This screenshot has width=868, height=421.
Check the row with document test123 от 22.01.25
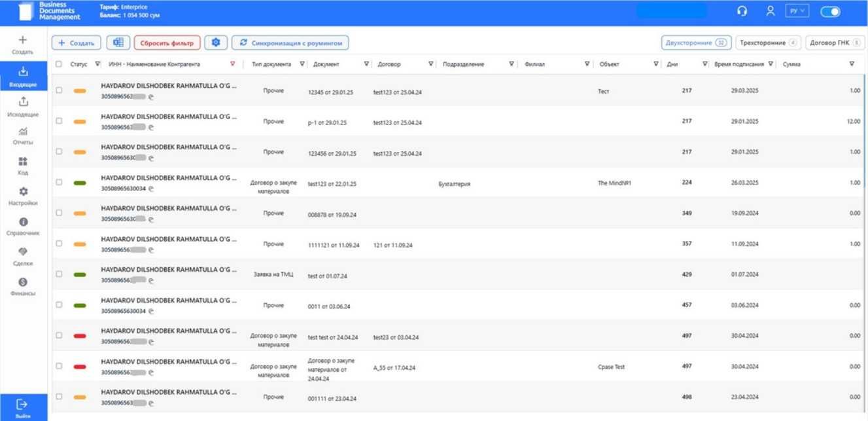click(x=59, y=182)
